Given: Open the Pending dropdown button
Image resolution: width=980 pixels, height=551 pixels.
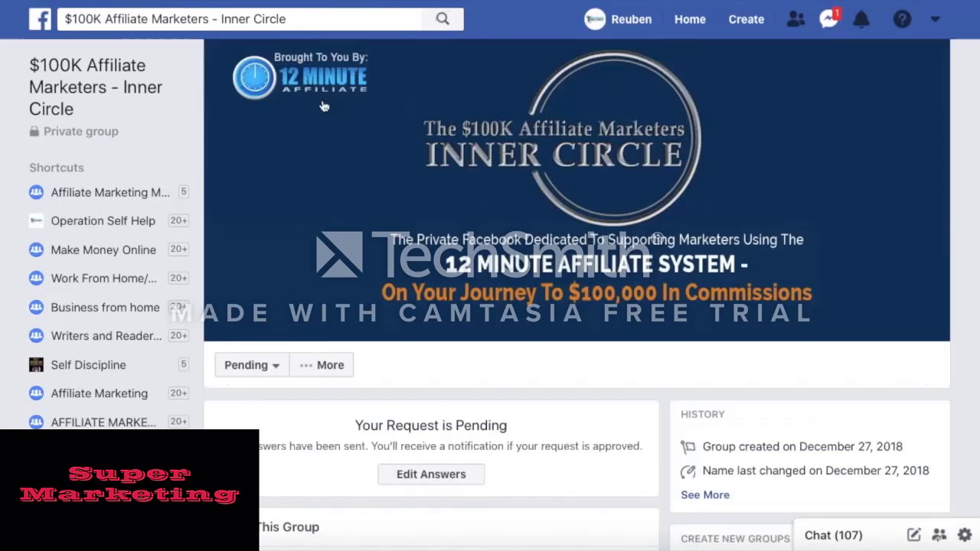Looking at the screenshot, I should tap(252, 365).
